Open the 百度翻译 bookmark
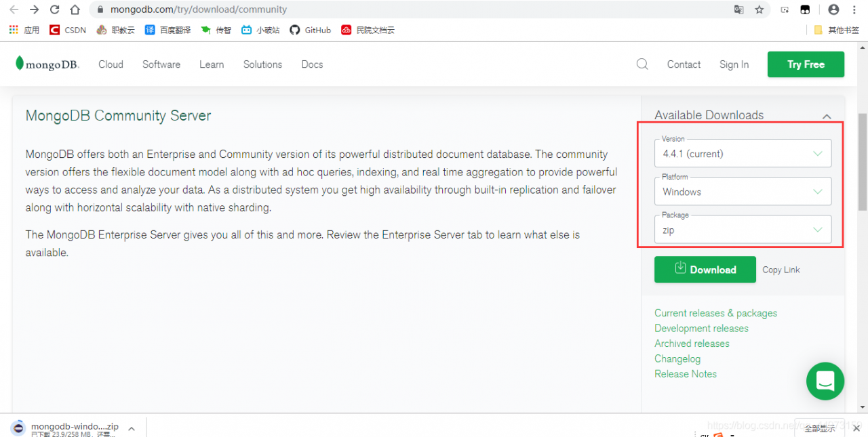Image resolution: width=868 pixels, height=437 pixels. pyautogui.click(x=168, y=30)
